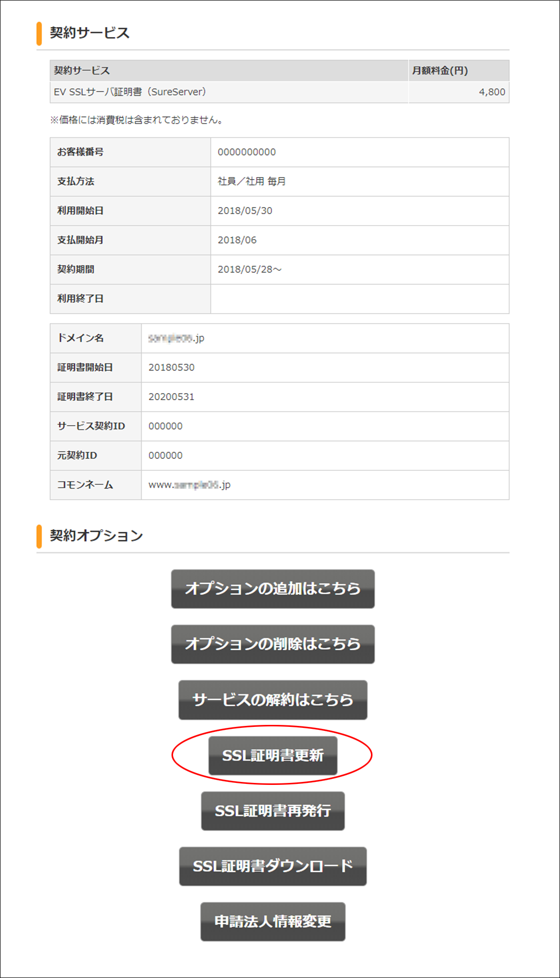The width and height of the screenshot is (560, 978).
Task: Click the 契約オプション section heading
Action: coord(96,536)
